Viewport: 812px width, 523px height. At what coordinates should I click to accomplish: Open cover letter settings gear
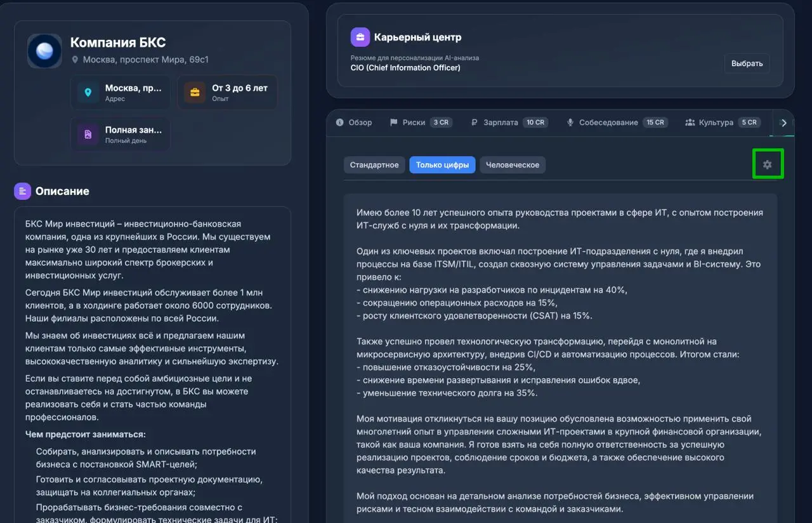pos(768,164)
